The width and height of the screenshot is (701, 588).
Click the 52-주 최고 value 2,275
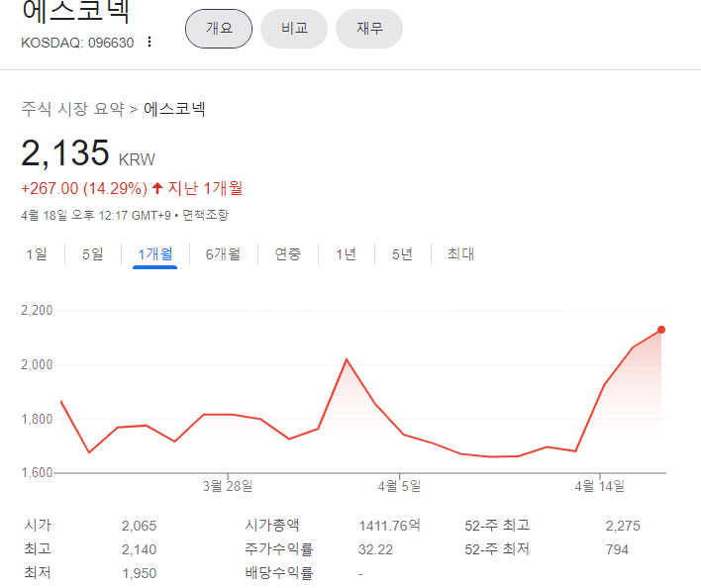pos(623,526)
